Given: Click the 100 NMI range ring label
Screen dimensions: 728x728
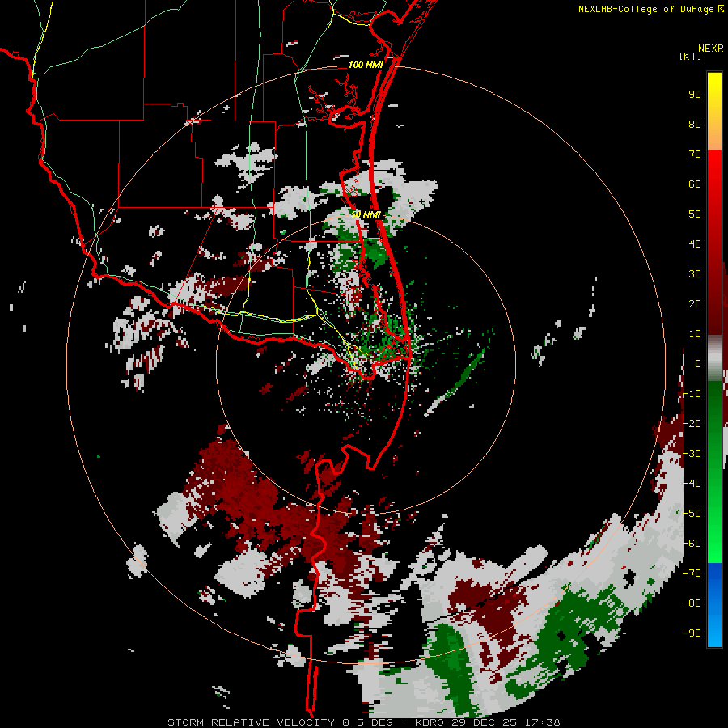Looking at the screenshot, I should click(366, 65).
